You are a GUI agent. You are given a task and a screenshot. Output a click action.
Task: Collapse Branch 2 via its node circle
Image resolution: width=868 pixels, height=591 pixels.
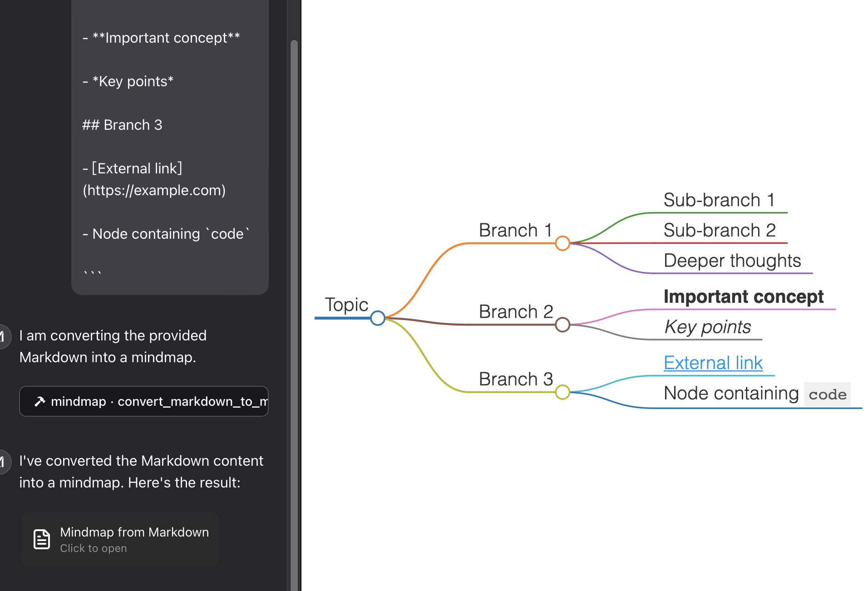tap(563, 325)
